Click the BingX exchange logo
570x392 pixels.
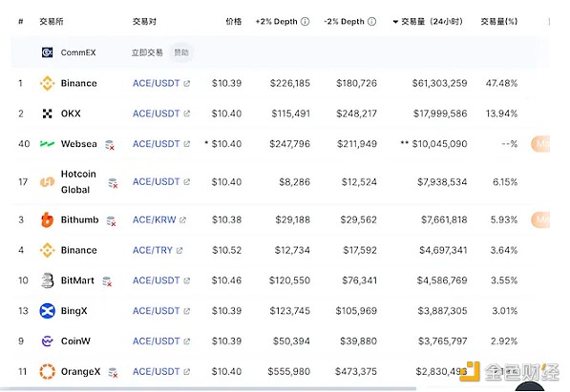pyautogui.click(x=47, y=311)
